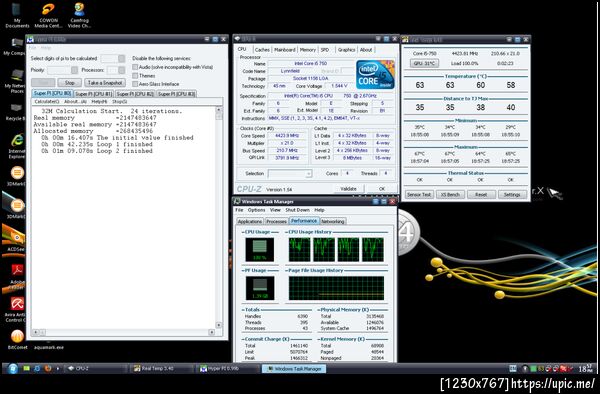Click the Real Temp taskbar button
This screenshot has height=394, width=600.
click(x=161, y=369)
